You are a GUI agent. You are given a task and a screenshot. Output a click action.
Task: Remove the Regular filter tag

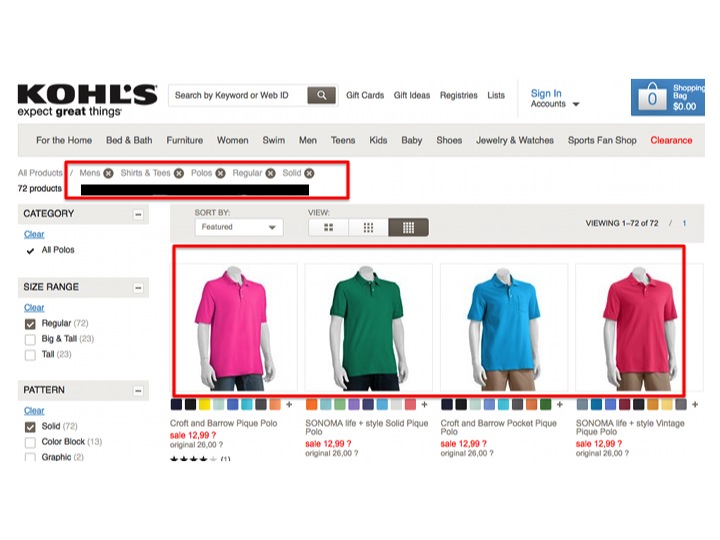[x=271, y=173]
